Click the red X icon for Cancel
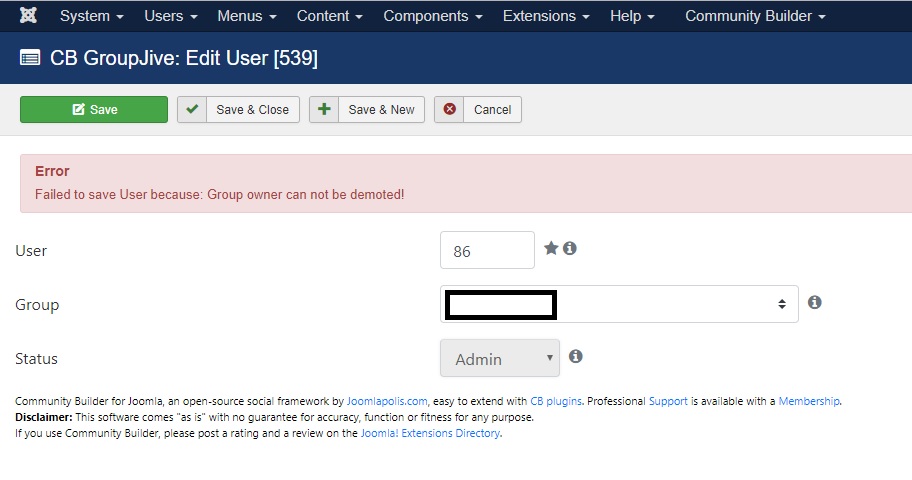 pos(450,109)
